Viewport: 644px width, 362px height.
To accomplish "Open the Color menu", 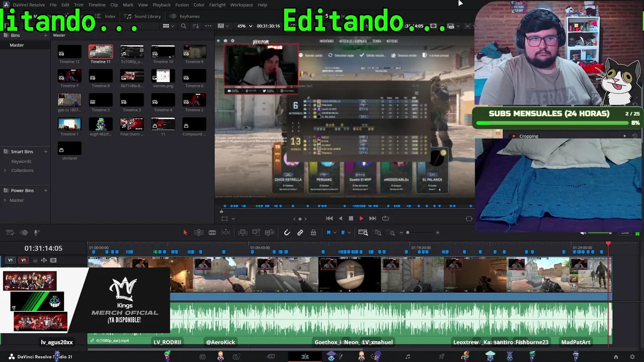I will point(199,5).
